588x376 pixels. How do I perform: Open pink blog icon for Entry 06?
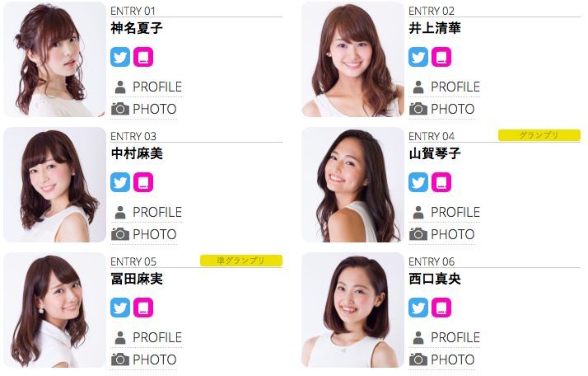441,308
